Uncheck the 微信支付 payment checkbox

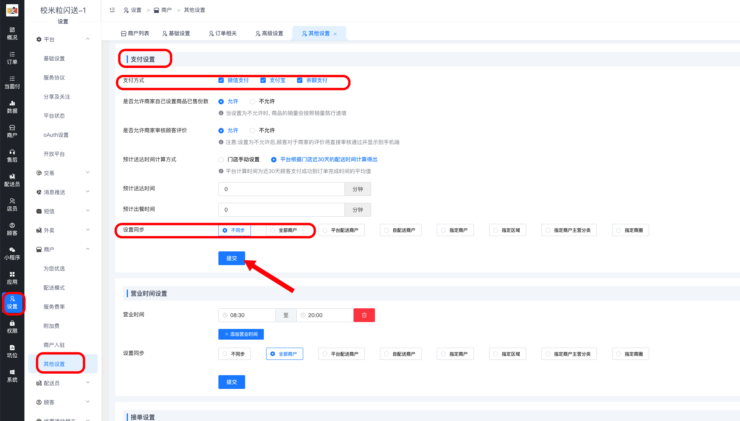221,80
